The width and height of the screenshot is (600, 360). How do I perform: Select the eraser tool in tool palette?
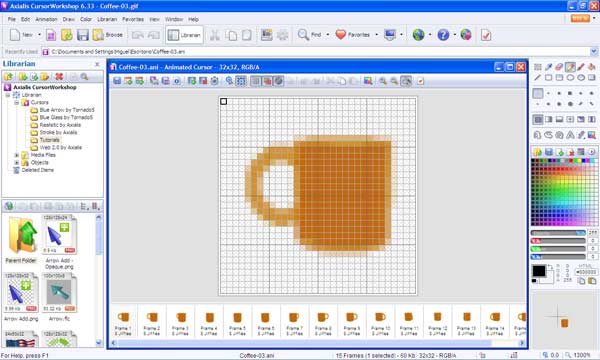(559, 67)
